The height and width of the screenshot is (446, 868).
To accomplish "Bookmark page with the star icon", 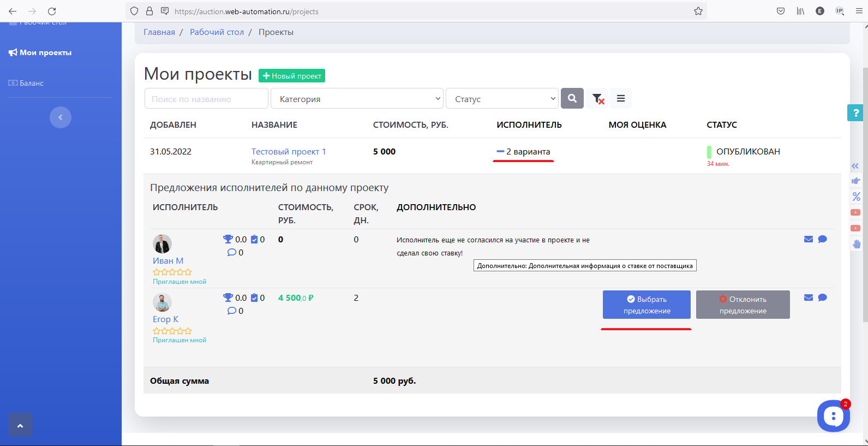I will click(x=698, y=11).
